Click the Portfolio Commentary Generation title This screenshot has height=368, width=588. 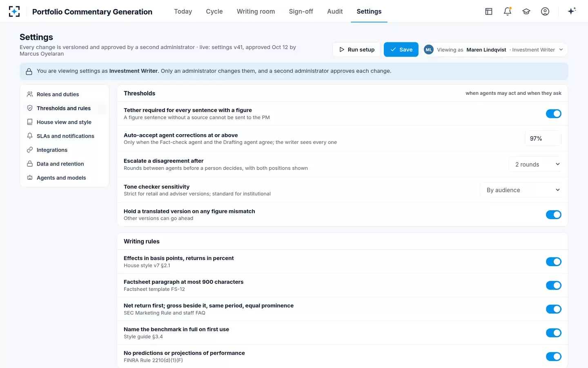[92, 12]
